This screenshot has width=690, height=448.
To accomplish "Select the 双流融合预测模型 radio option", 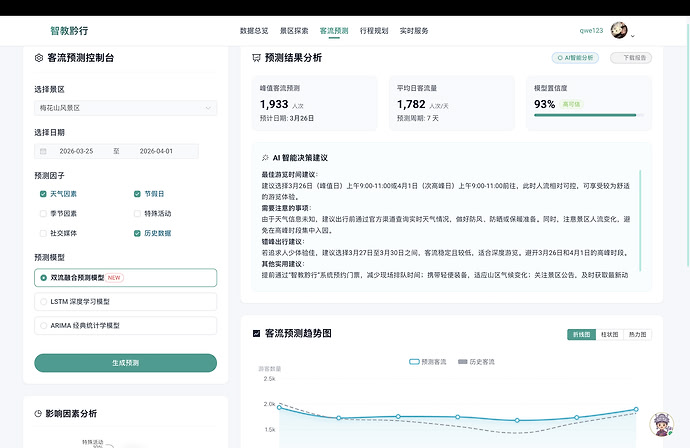I will (125, 278).
